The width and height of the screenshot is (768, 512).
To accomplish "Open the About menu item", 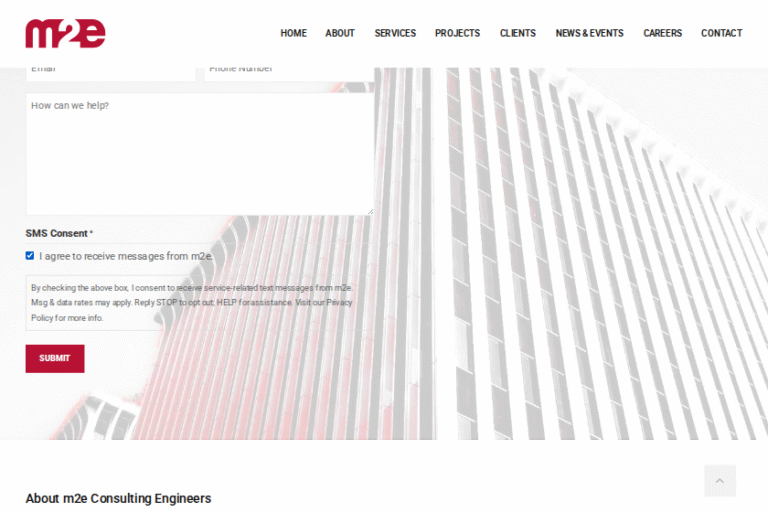I will click(x=340, y=33).
